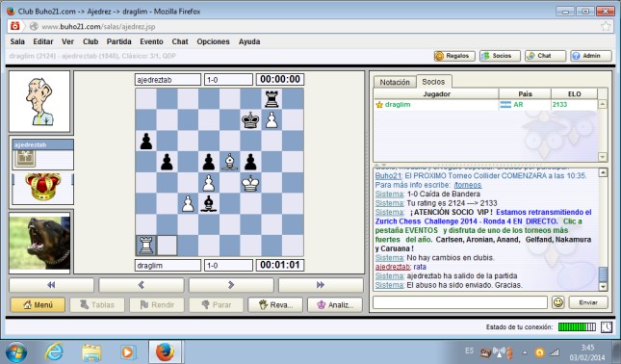Click the white bishop on e5
Viewport: 621px width, 364px height.
230,162
